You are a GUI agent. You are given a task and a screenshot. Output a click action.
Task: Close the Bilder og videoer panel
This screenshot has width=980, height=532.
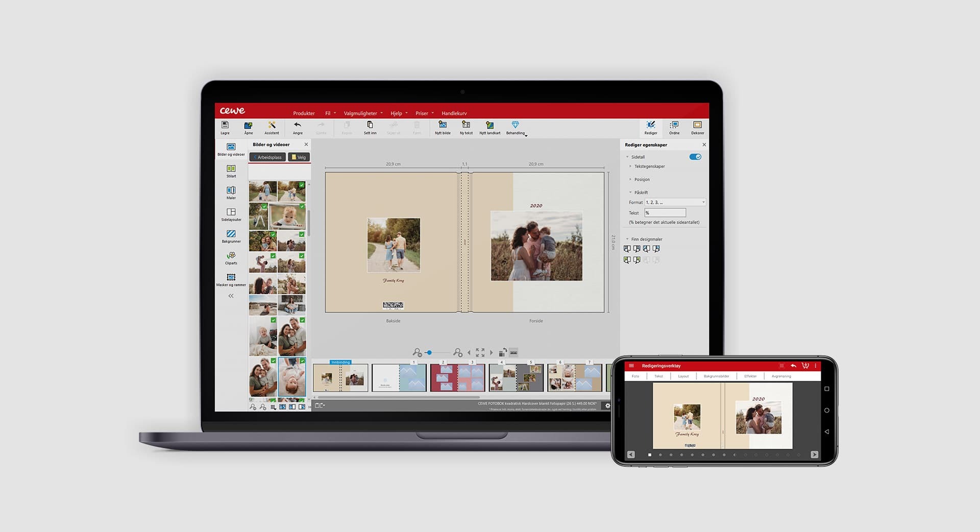point(306,144)
